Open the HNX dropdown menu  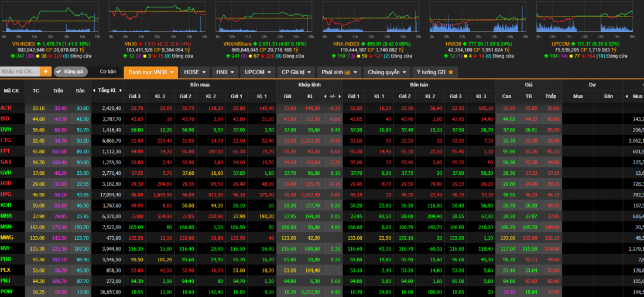(x=225, y=72)
